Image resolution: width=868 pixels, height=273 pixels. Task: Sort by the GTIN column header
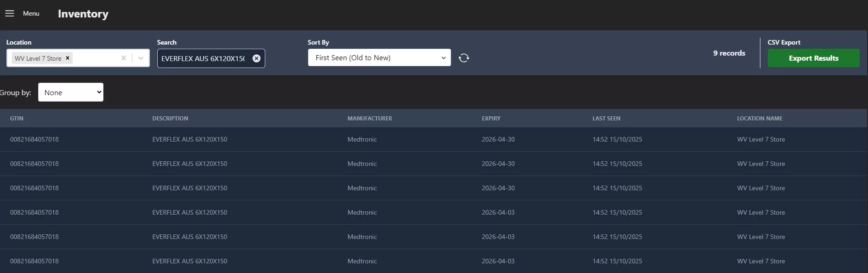(x=17, y=119)
